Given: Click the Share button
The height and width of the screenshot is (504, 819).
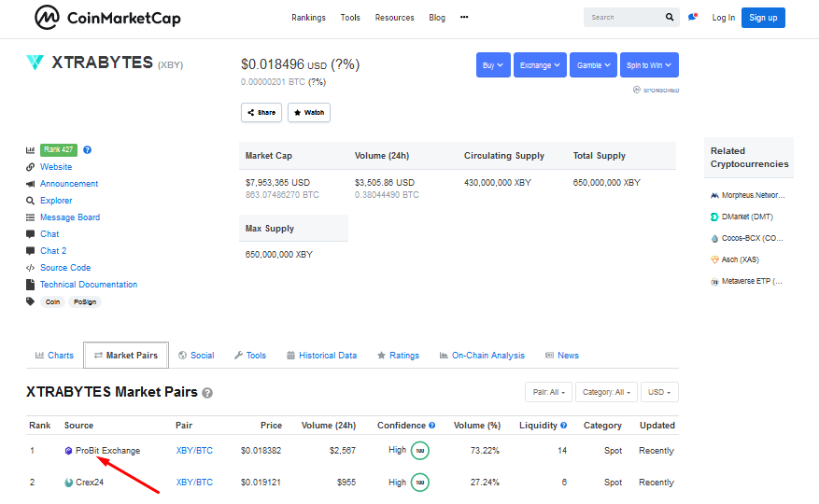Looking at the screenshot, I should (x=261, y=112).
